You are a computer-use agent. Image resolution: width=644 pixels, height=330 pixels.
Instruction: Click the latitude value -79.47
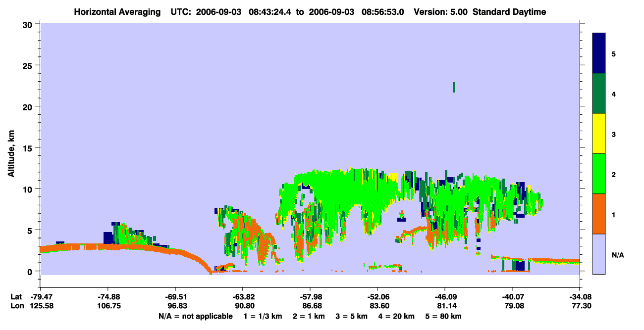click(x=41, y=297)
